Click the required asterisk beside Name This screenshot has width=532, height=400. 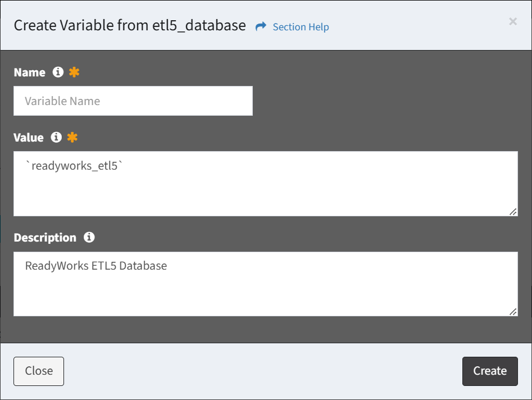tap(74, 72)
